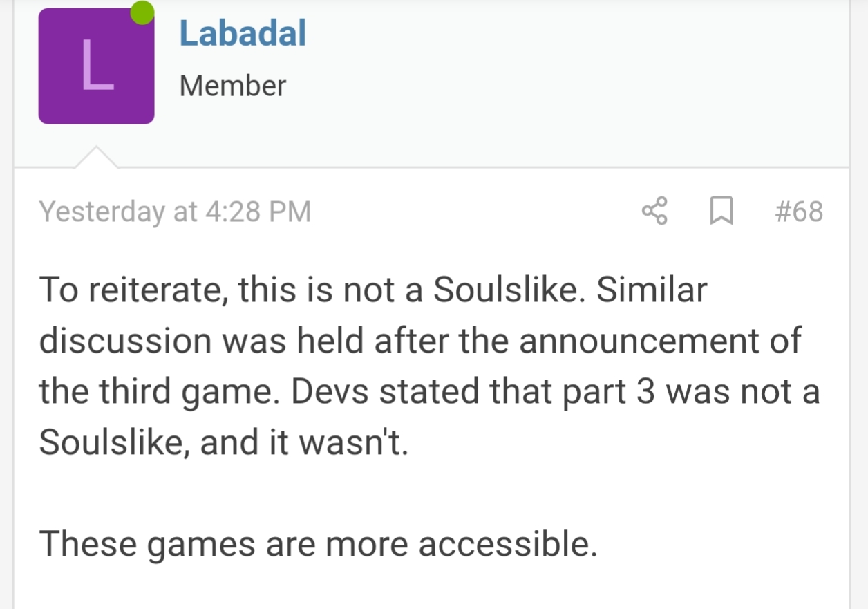This screenshot has height=609, width=868.
Task: Click the word 'accessible' in the last sentence
Action: (x=507, y=543)
